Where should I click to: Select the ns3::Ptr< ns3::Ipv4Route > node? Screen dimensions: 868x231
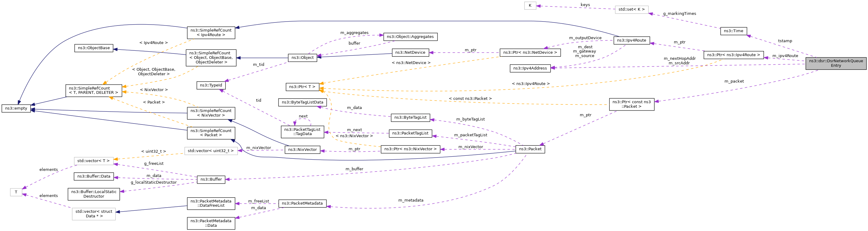(x=733, y=55)
